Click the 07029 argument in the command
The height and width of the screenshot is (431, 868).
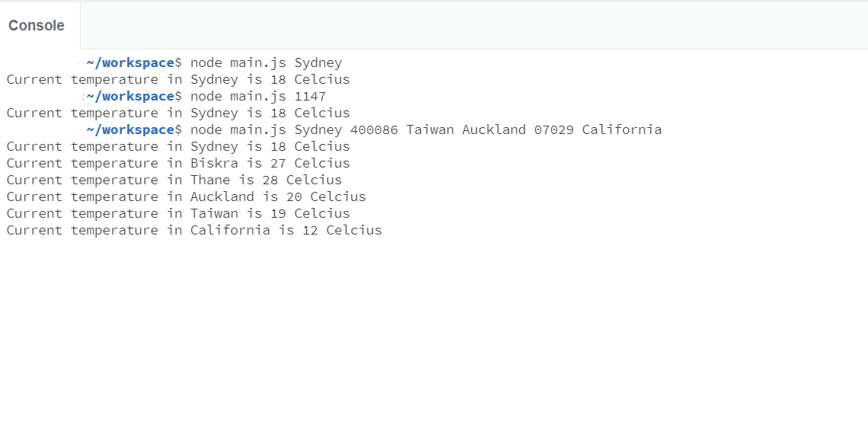coord(554,129)
